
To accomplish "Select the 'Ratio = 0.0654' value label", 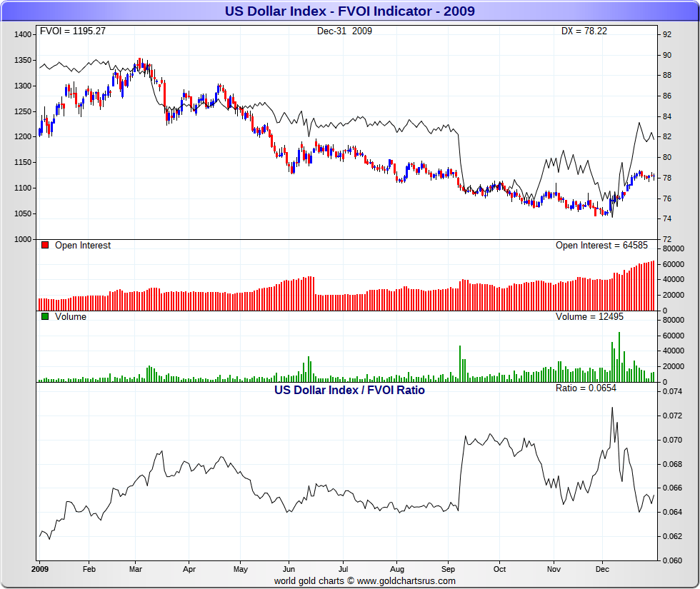I will [x=586, y=388].
